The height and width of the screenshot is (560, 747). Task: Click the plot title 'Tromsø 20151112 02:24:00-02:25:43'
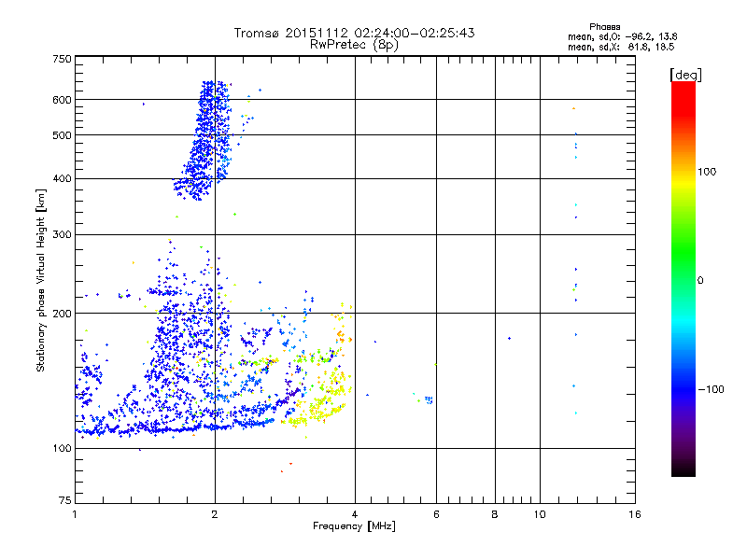click(x=354, y=33)
